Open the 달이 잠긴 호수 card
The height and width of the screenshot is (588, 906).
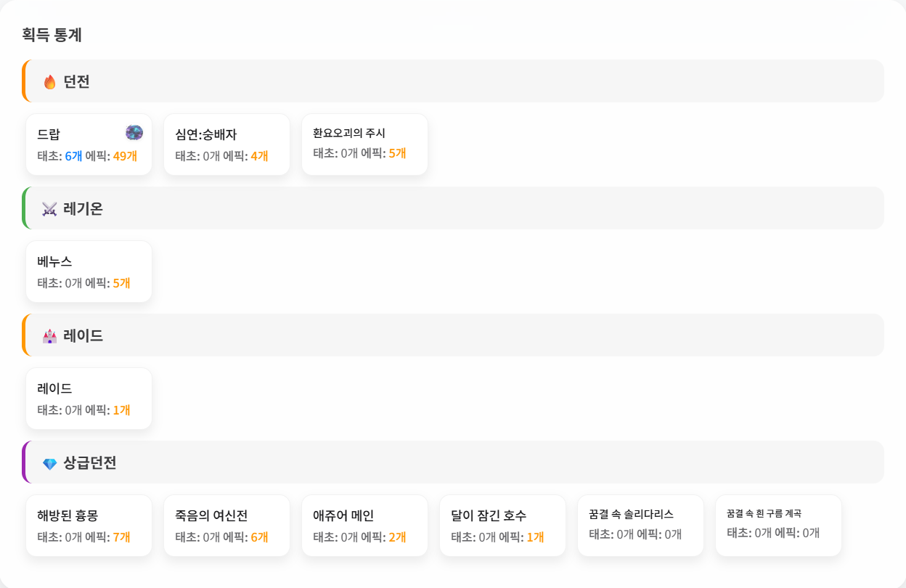pos(502,526)
